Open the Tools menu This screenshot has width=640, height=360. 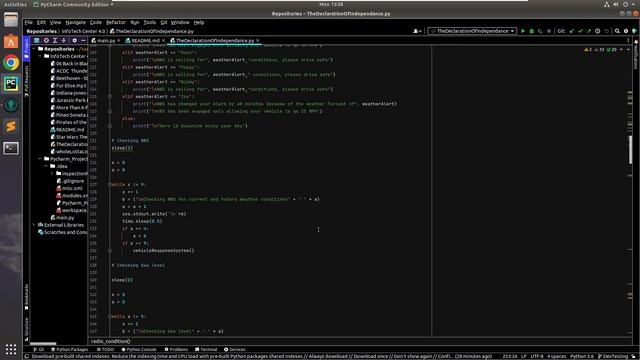coord(150,22)
